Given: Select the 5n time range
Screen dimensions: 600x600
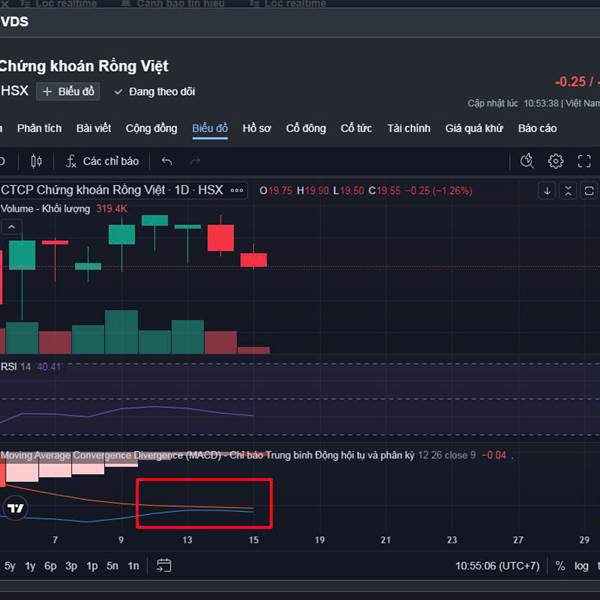Looking at the screenshot, I should click(x=112, y=566).
